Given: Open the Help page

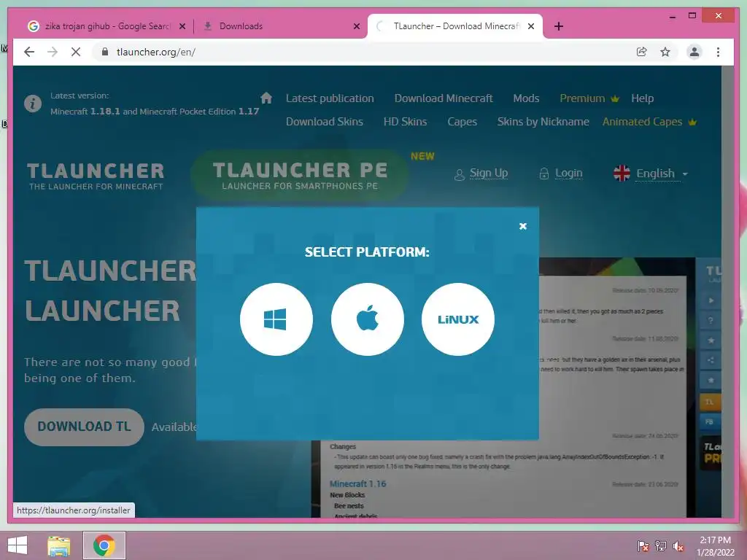Looking at the screenshot, I should click(x=642, y=98).
